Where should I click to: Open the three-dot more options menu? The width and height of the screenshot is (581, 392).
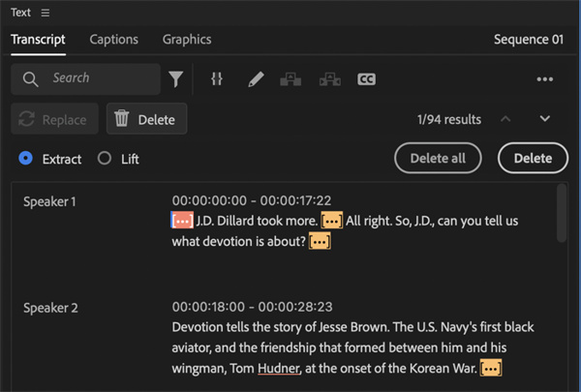(x=544, y=79)
